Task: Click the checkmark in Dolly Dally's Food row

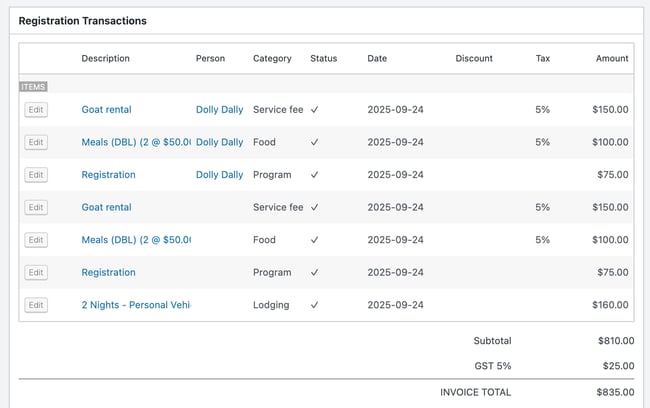Action: pyautogui.click(x=315, y=142)
